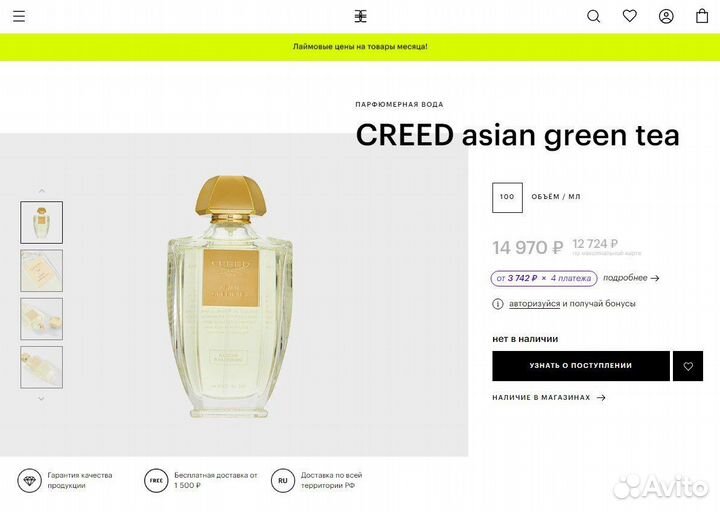This screenshot has width=720, height=512.
Task: Open the user account icon
Action: (x=666, y=17)
